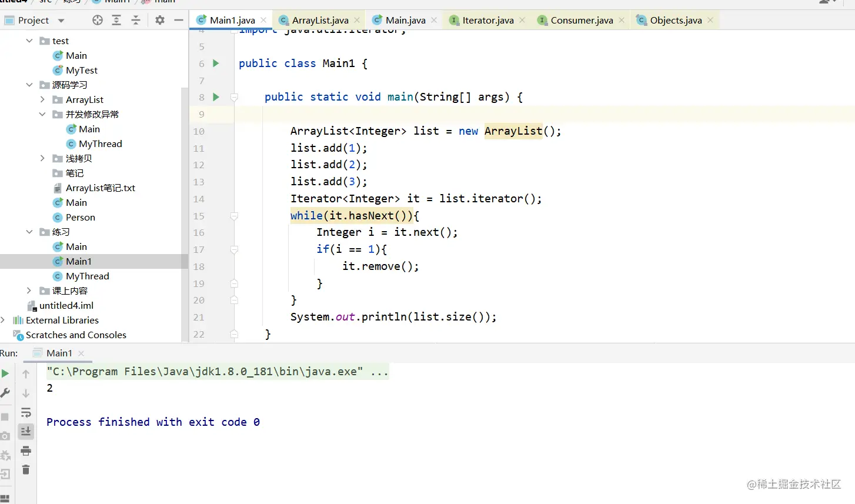Viewport: 855px width, 504px height.
Task: Expand the ArrayList folder
Action: pyautogui.click(x=42, y=99)
